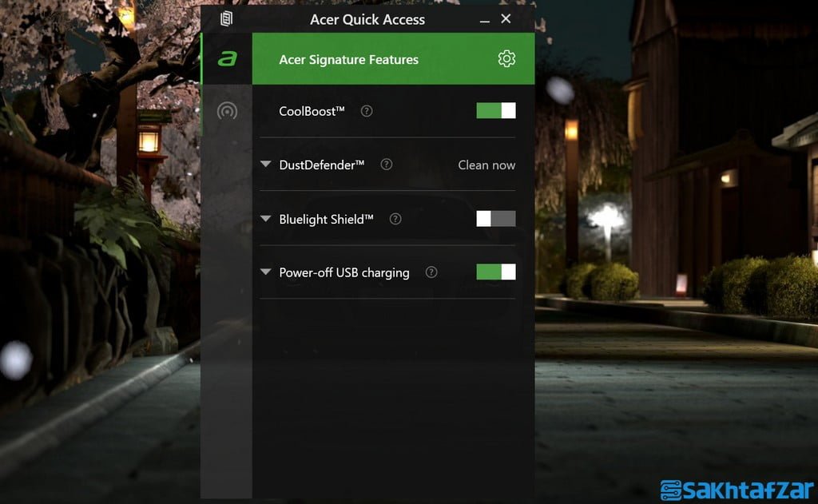Click the Acer Signature Features header text

pyautogui.click(x=348, y=60)
